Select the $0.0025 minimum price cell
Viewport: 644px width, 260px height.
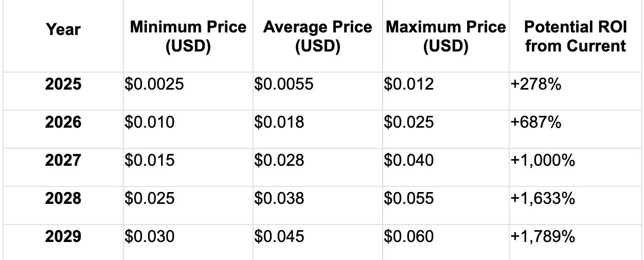(154, 84)
